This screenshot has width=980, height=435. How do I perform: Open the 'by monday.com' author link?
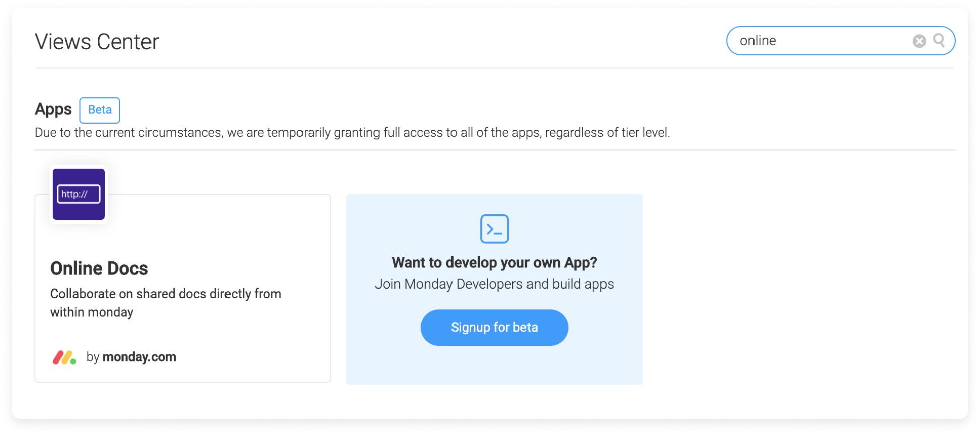click(131, 357)
